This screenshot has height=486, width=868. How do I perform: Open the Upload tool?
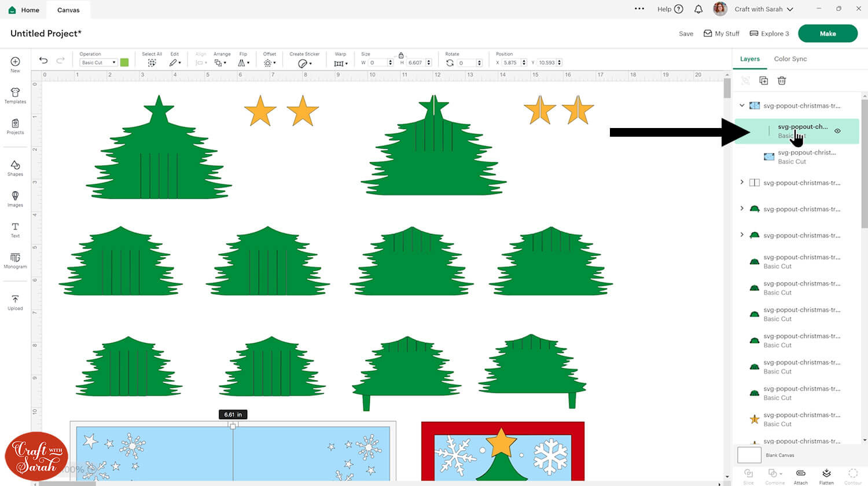(15, 302)
